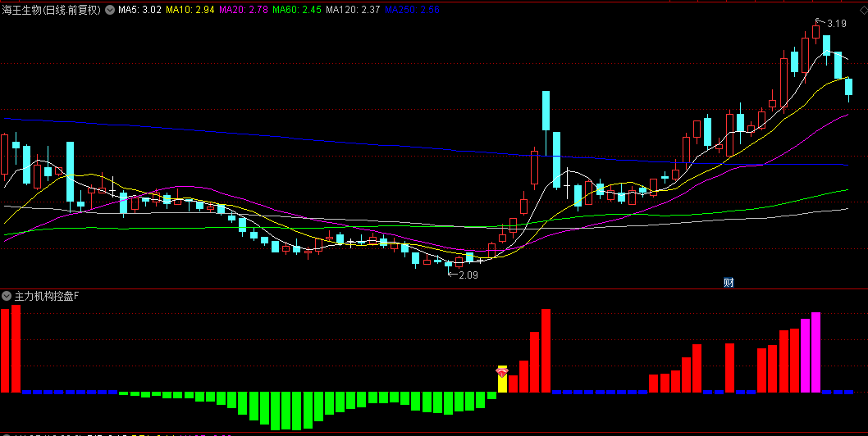Viewport: 868px width, 436px height.
Task: Click the diamond icon at the chart's top-right corner
Action: (x=864, y=10)
